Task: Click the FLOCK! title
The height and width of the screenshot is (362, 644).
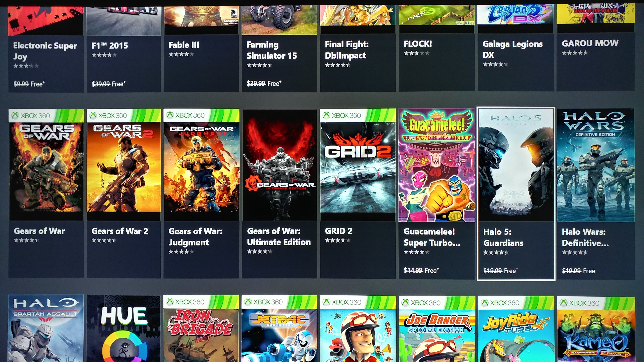Action: point(418,44)
